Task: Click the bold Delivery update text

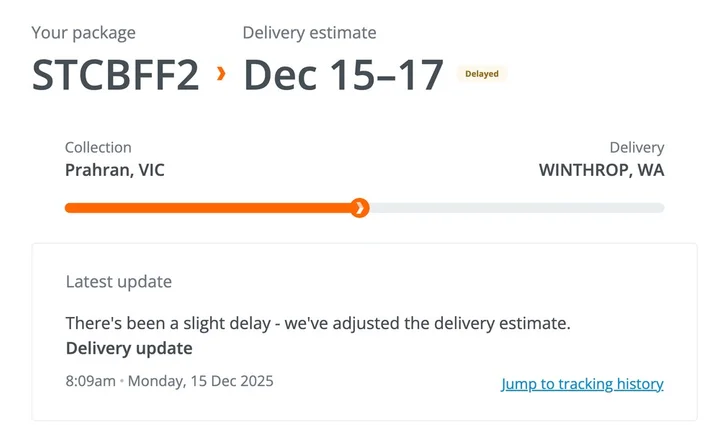Action: (129, 349)
